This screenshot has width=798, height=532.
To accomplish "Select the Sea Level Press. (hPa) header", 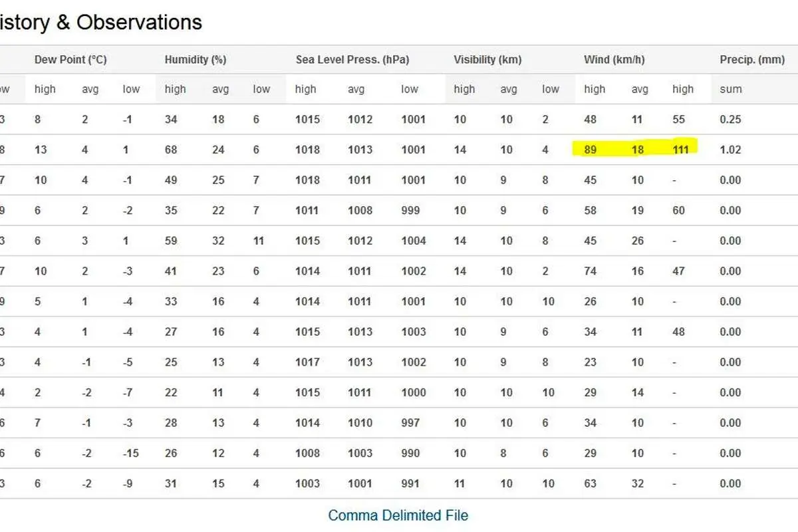I will click(352, 60).
